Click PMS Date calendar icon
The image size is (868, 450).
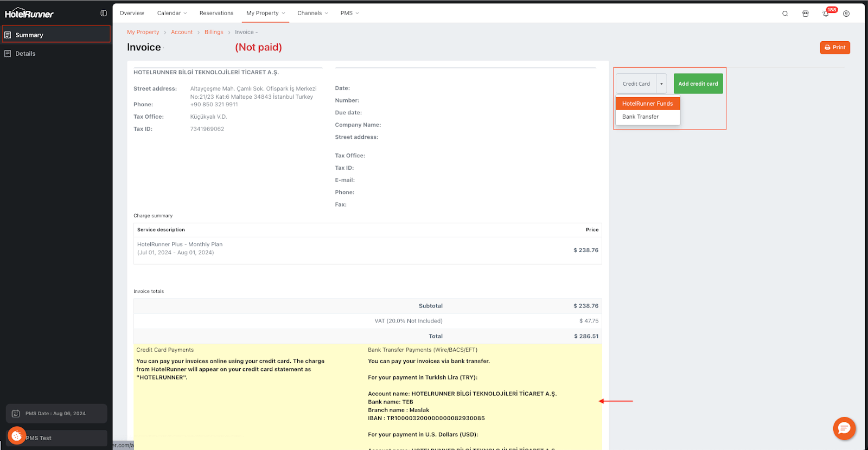coord(16,414)
